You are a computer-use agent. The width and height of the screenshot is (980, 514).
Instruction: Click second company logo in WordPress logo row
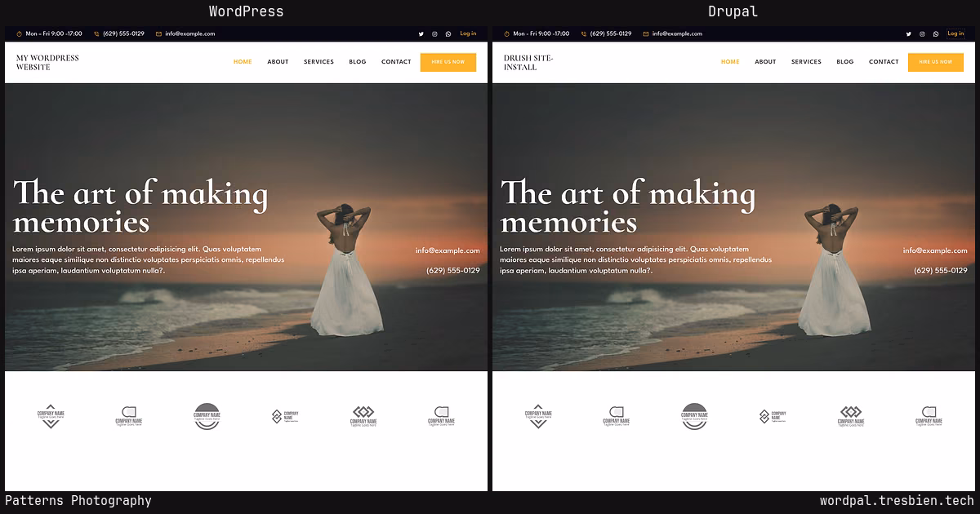click(x=129, y=416)
